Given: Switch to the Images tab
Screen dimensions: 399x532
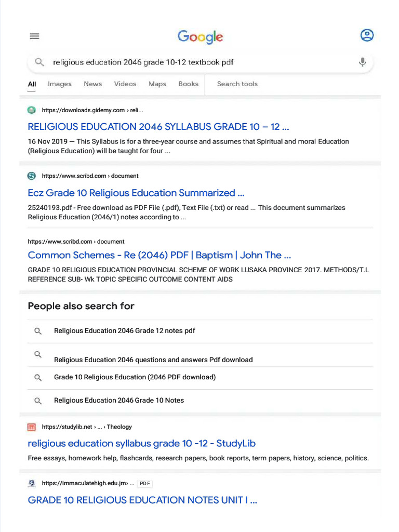Looking at the screenshot, I should 60,84.
